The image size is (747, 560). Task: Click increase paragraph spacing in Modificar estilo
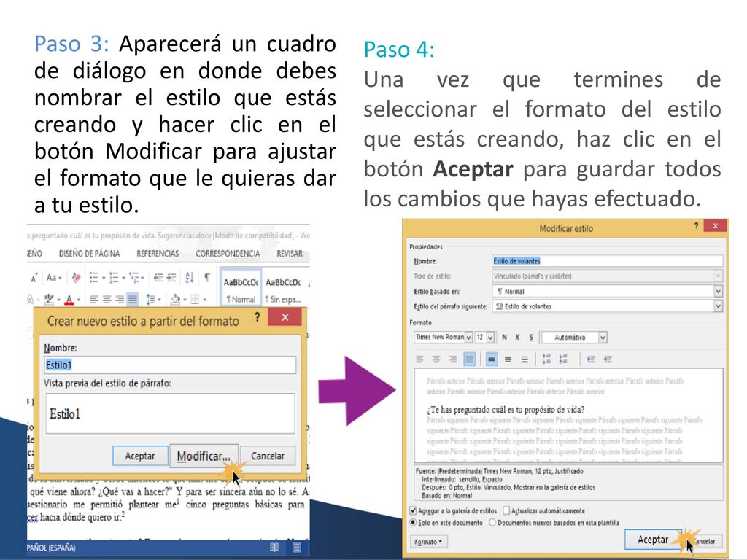click(546, 359)
